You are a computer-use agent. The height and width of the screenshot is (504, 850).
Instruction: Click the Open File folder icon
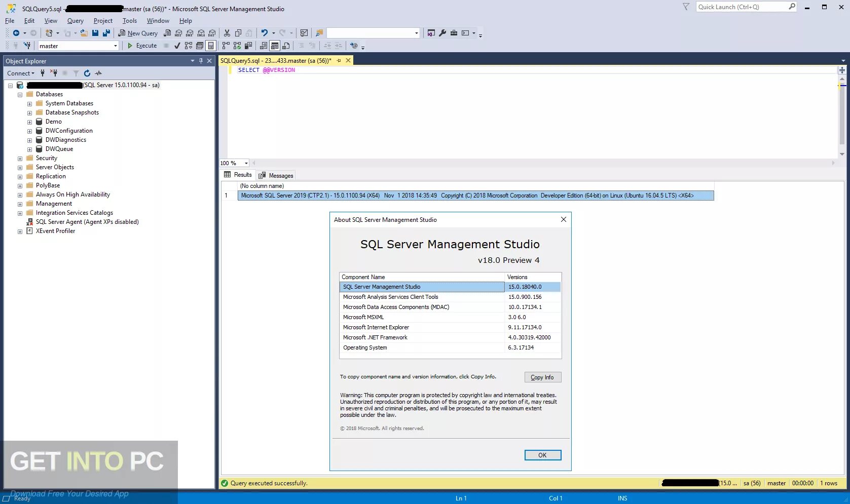84,33
